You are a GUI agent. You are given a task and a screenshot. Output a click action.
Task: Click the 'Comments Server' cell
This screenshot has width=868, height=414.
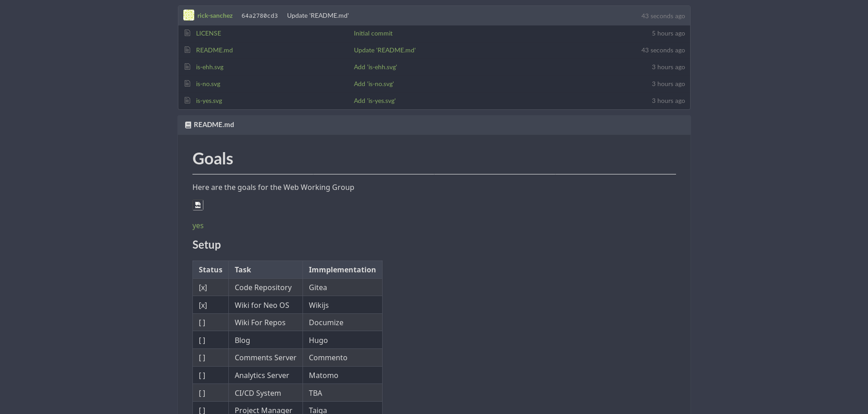point(266,358)
